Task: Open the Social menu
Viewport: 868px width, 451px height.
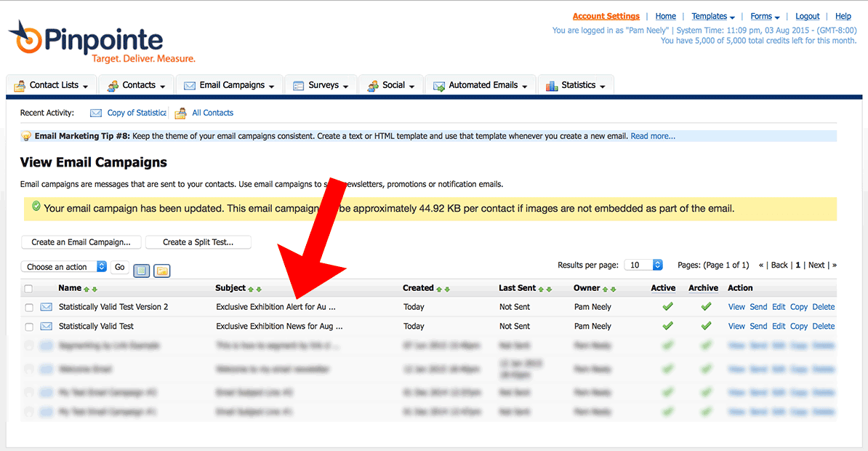Action: click(391, 85)
